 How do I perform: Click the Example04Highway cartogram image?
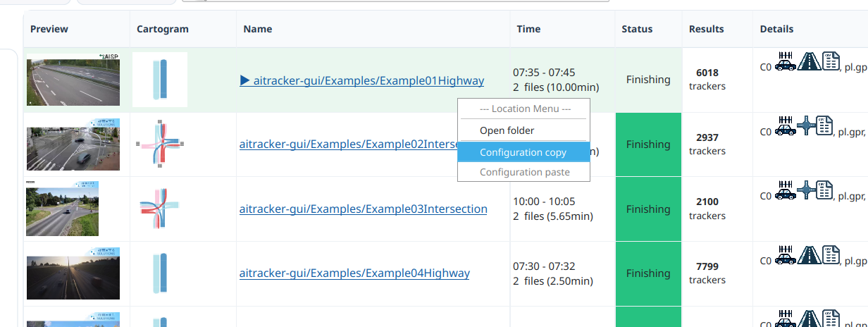click(x=160, y=273)
